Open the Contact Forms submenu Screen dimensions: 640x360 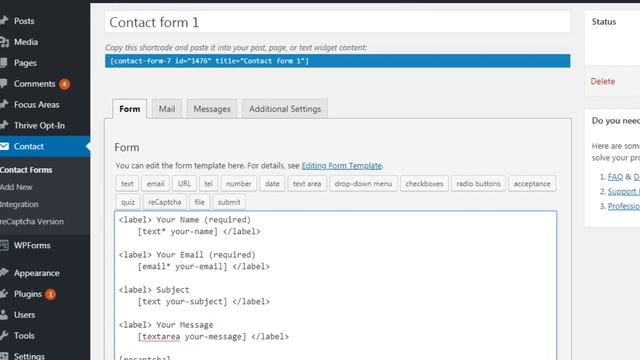[x=26, y=170]
